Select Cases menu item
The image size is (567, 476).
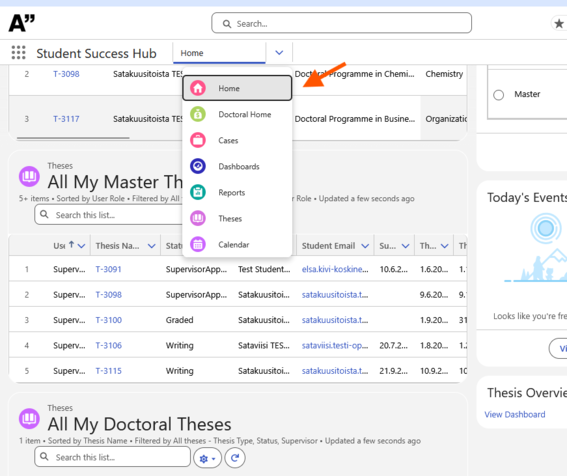(237, 140)
